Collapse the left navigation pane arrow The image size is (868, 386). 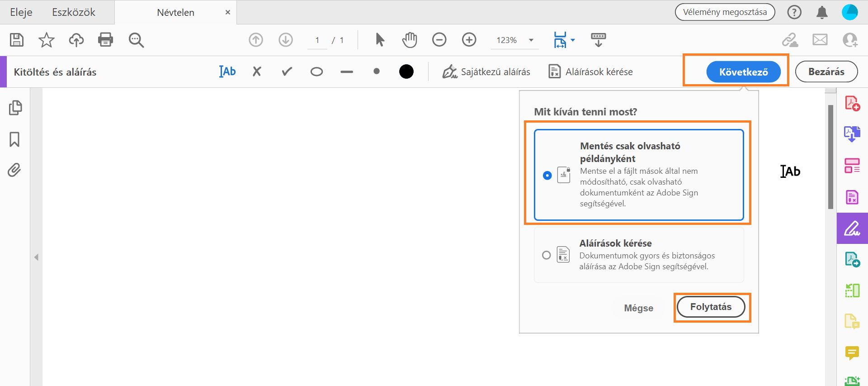click(36, 257)
